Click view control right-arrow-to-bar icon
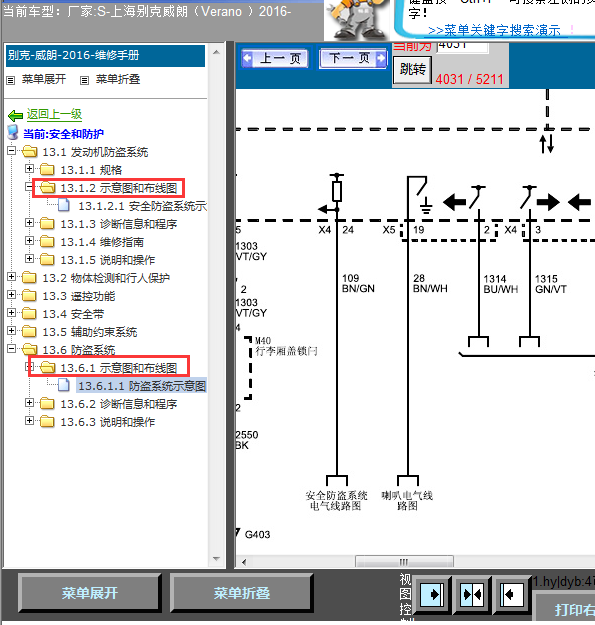The image size is (595, 625). pyautogui.click(x=432, y=595)
